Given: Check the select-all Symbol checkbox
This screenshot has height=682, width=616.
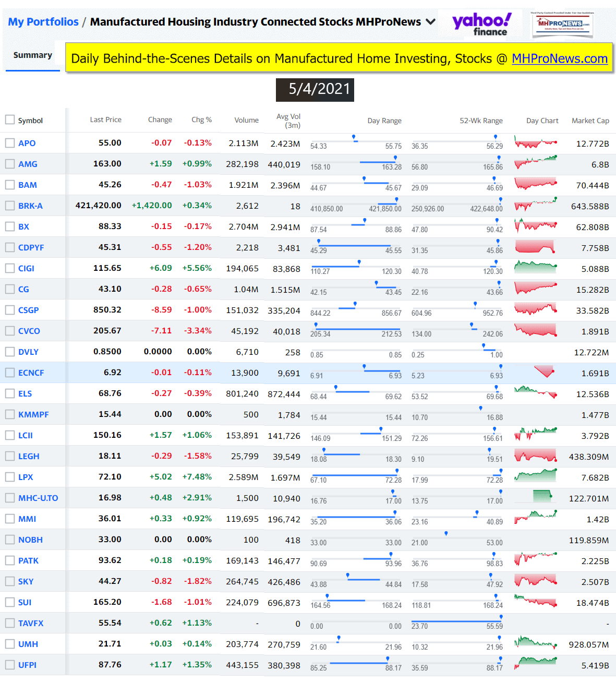Looking at the screenshot, I should tap(10, 120).
